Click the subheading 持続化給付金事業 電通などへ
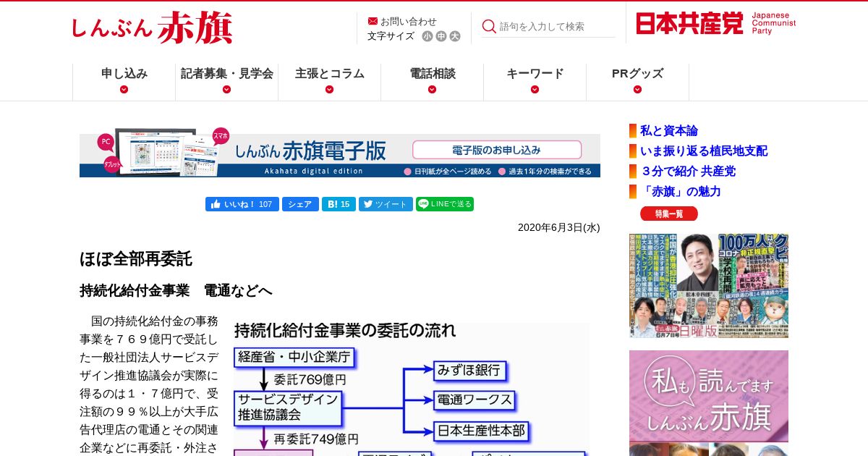Image resolution: width=868 pixels, height=456 pixels. tap(176, 291)
